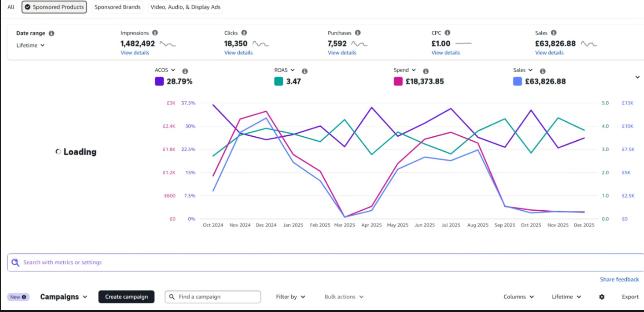This screenshot has width=644, height=312.
Task: Collapse chart with right-side chevron
Action: (x=637, y=77)
